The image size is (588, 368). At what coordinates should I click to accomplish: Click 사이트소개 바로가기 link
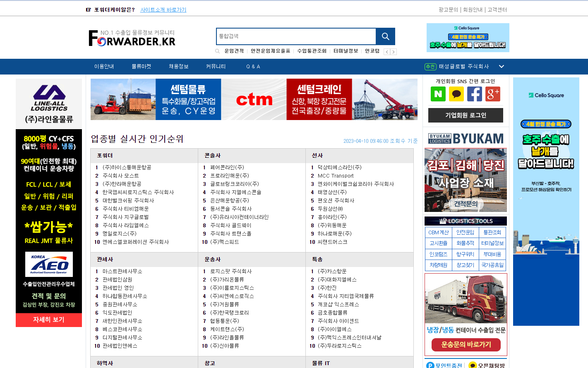point(163,10)
